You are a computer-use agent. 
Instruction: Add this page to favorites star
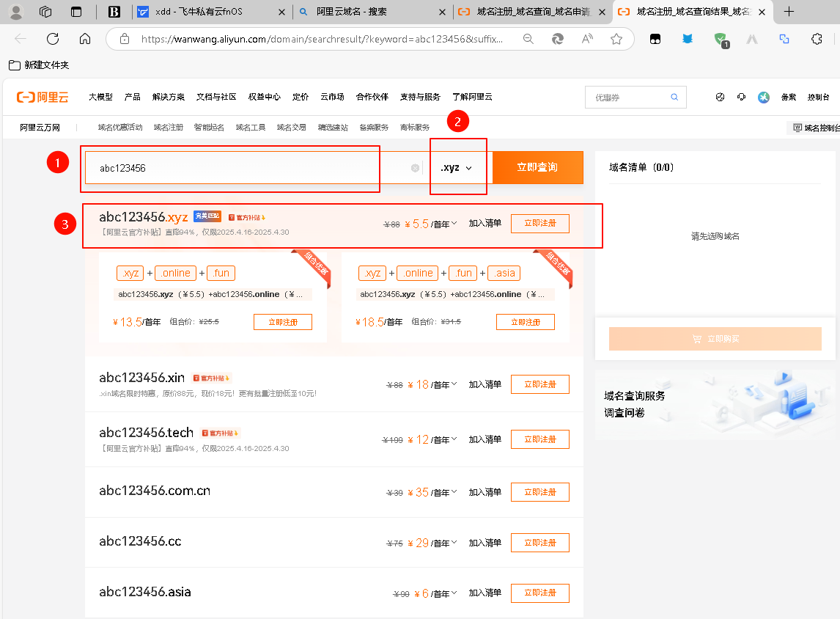[x=616, y=39]
